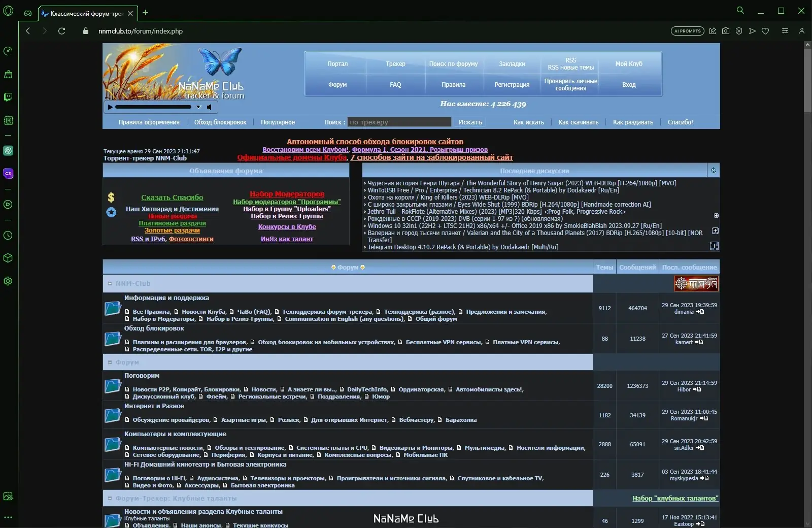Screen dimensions: 812x528
Task: Click the three-dots sidebar setup icon
Action: [x=8, y=517]
